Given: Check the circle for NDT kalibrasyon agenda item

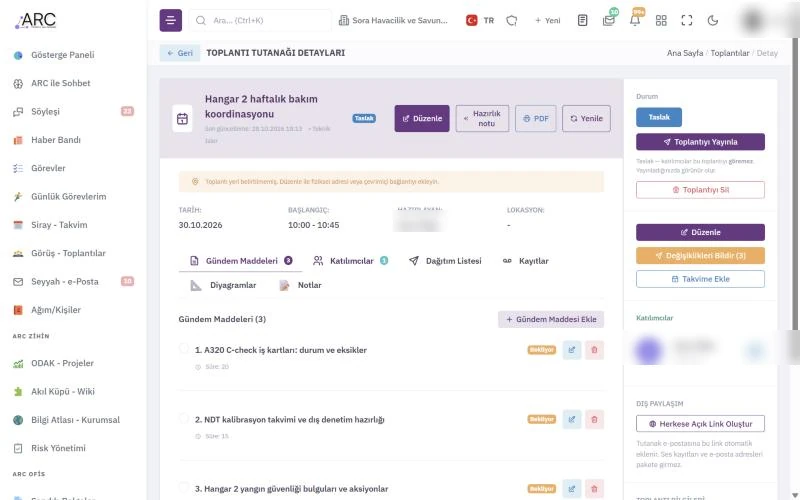Looking at the screenshot, I should 184,418.
